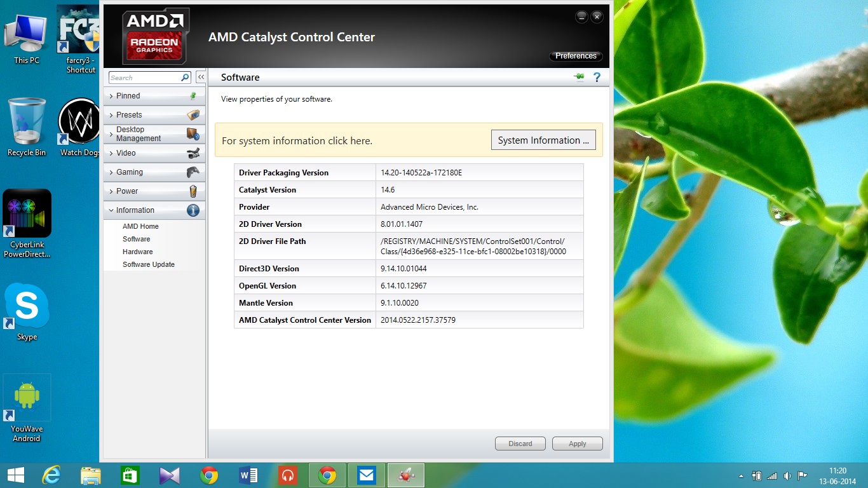Select Hardware under Information

137,252
